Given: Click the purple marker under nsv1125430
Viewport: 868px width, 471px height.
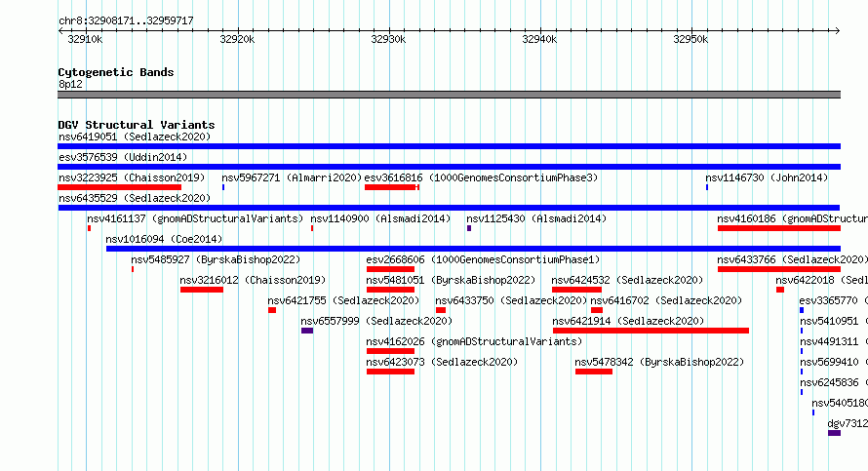Looking at the screenshot, I should (469, 228).
